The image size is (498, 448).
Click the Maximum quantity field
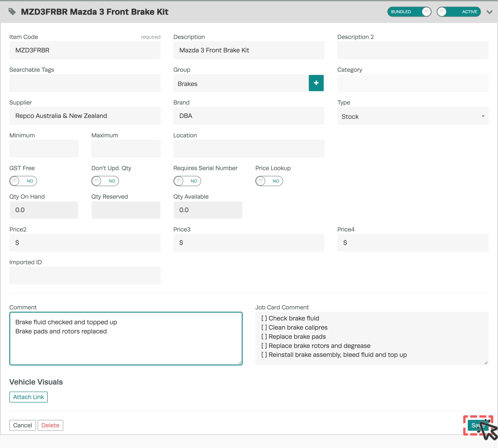pos(126,148)
